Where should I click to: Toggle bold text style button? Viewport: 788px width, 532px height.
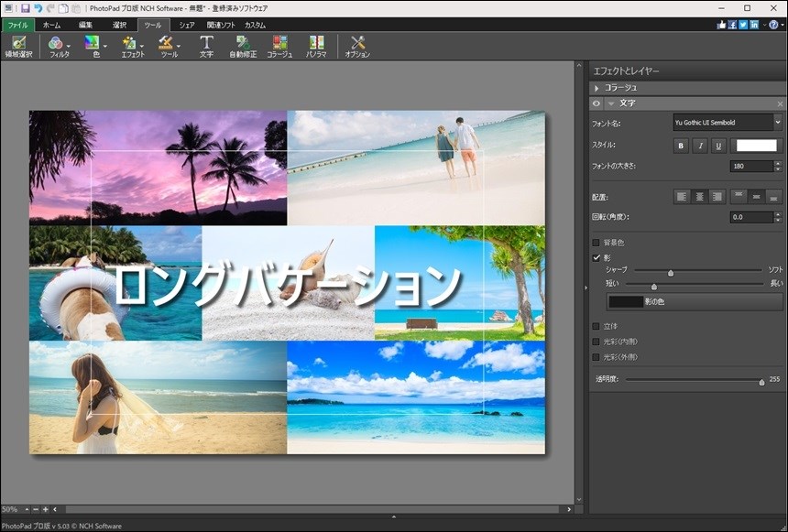coord(681,146)
